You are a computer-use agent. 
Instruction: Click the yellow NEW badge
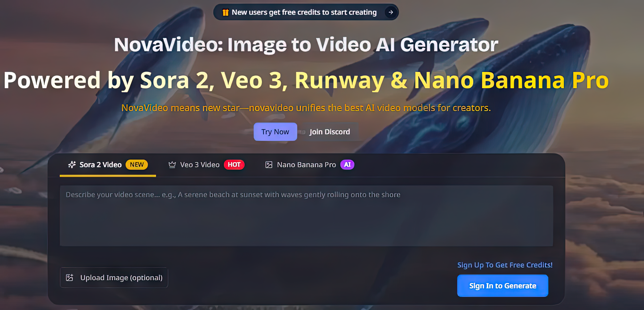[x=137, y=165]
